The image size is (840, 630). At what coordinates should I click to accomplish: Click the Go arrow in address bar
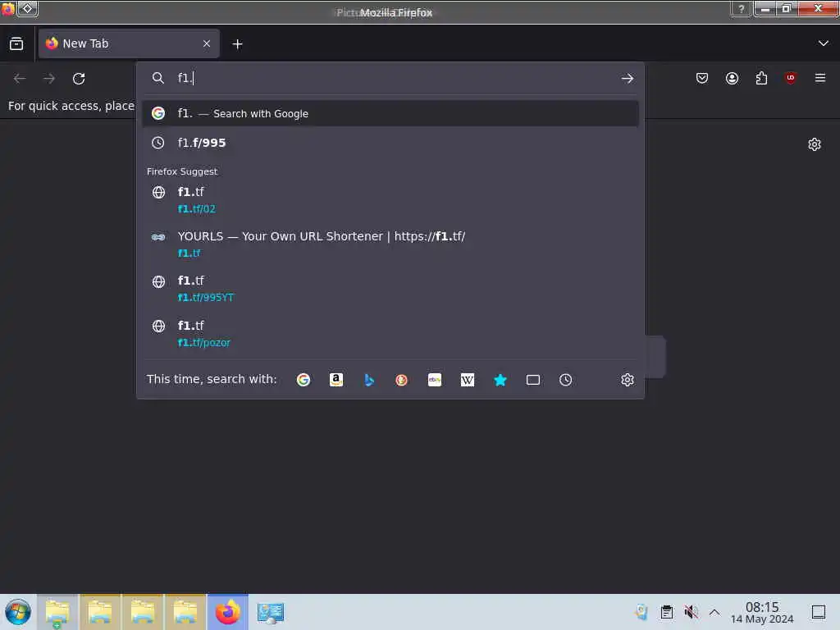[628, 79]
